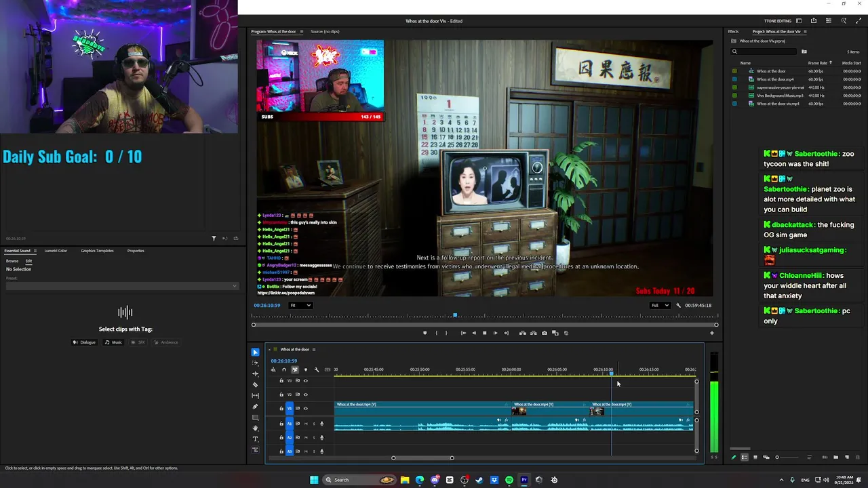Switch to Properties tab
The image size is (868, 488).
(x=136, y=251)
